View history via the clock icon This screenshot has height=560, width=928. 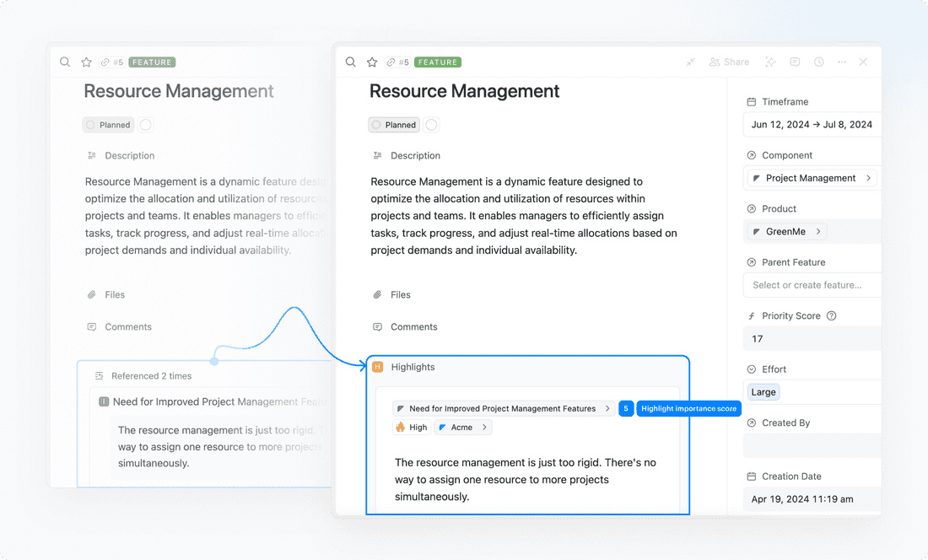tap(818, 62)
